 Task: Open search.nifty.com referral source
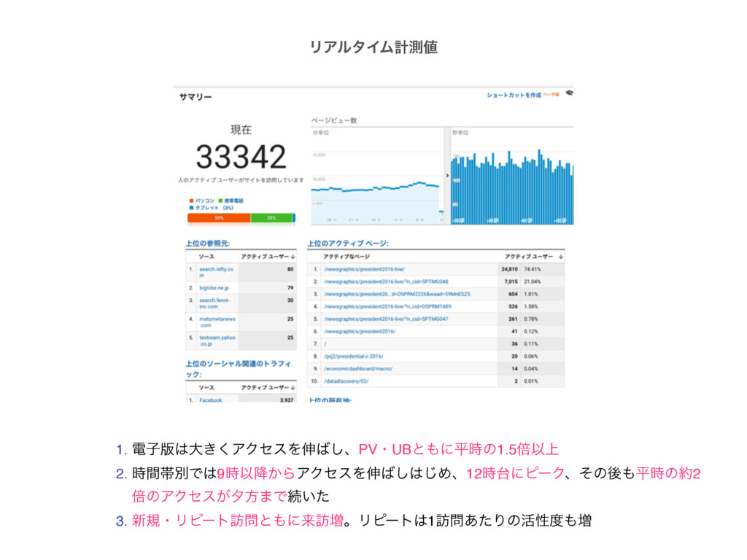point(216,273)
